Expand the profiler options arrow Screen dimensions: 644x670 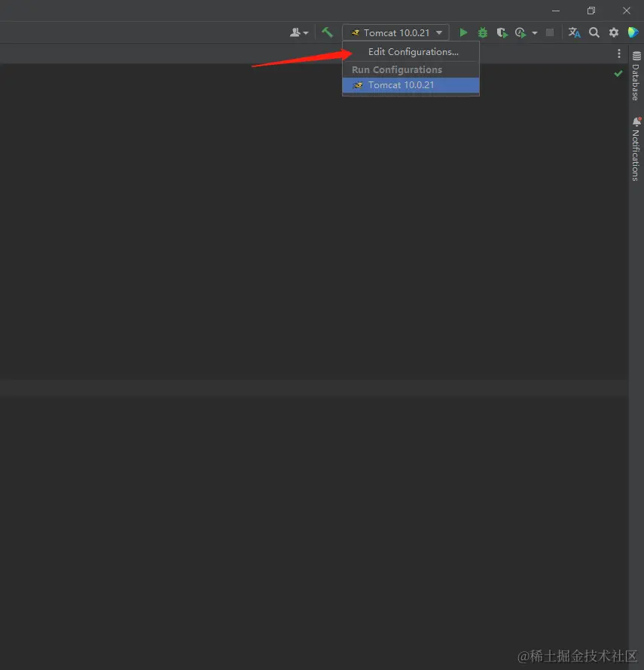[534, 33]
